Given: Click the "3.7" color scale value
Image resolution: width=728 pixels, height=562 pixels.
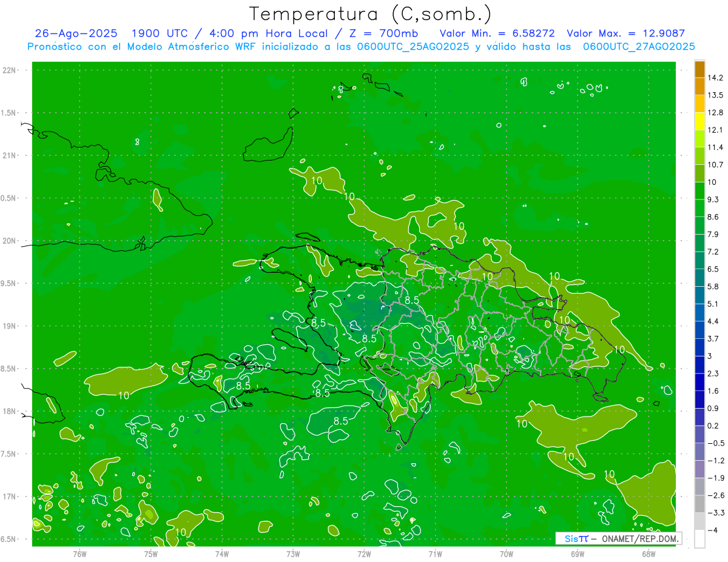Looking at the screenshot, I should (713, 338).
